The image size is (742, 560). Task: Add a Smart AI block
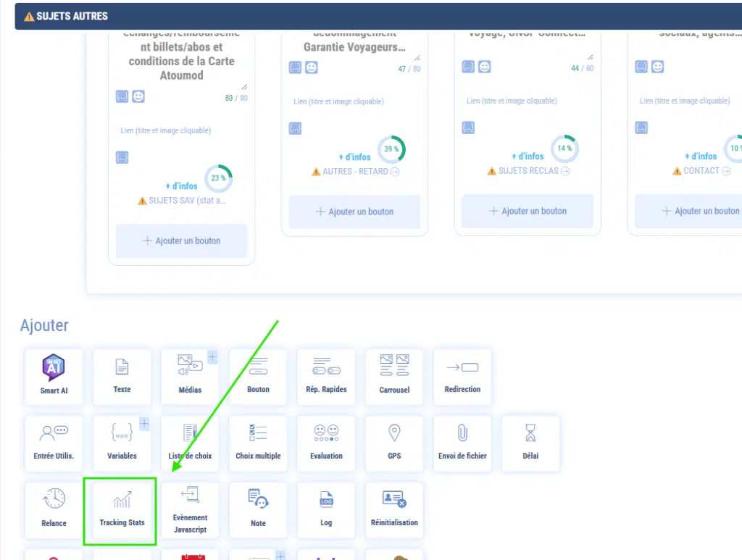coord(54,377)
